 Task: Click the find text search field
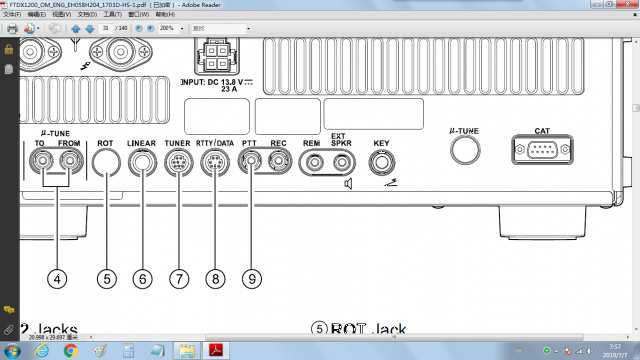(x=218, y=29)
